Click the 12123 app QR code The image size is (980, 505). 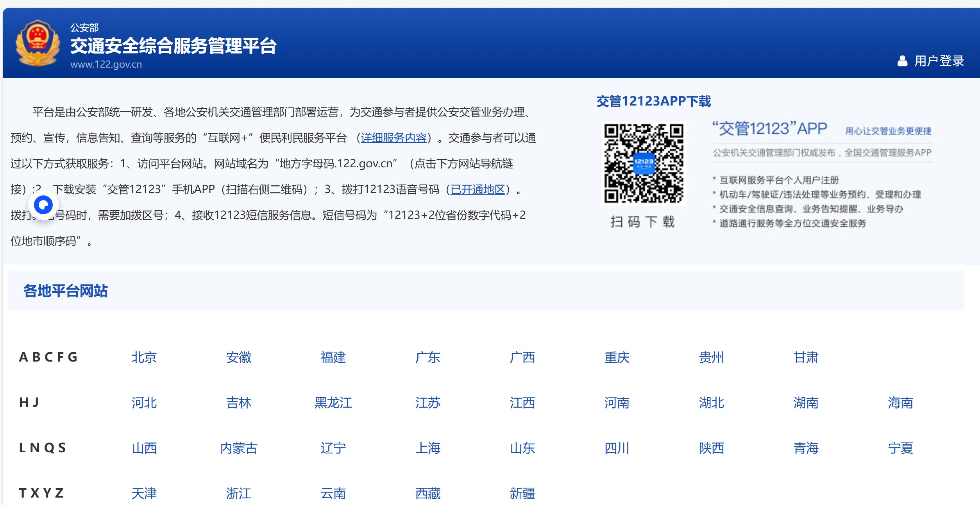644,163
